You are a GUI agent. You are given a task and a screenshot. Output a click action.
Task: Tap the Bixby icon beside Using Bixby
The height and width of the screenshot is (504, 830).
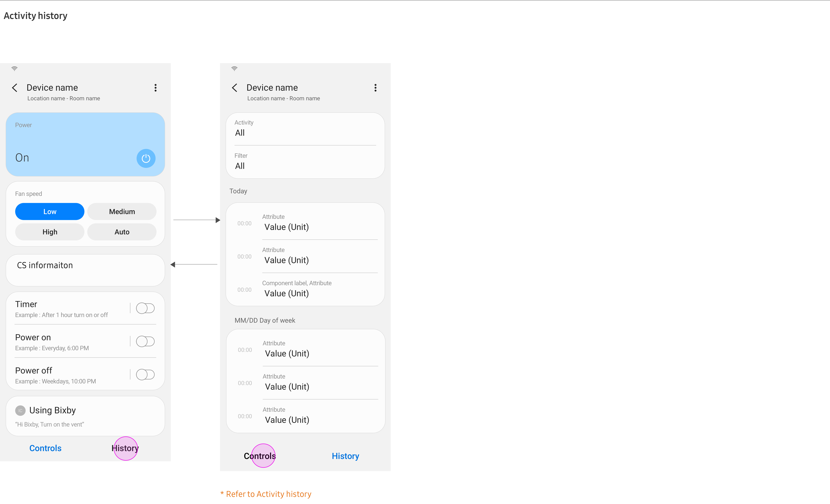pos(20,410)
